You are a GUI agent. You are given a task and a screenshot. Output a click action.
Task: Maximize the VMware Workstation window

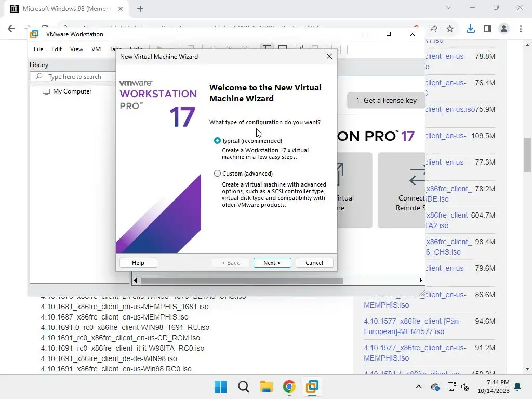[x=389, y=34]
